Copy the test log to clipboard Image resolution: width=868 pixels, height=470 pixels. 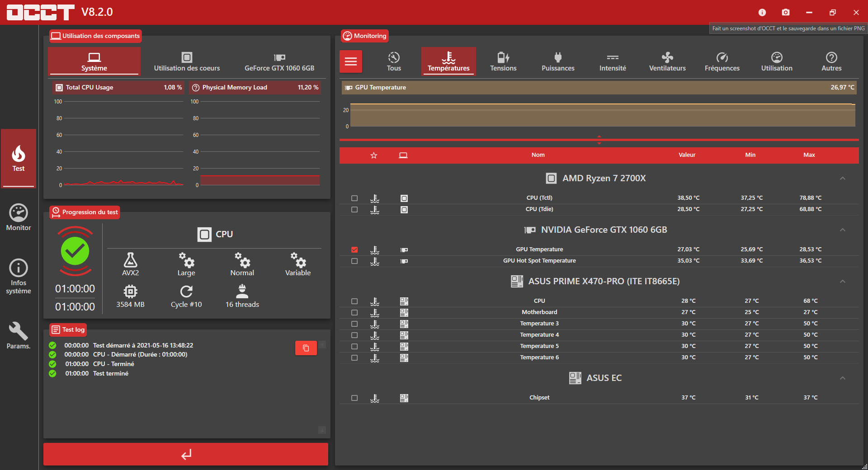(x=306, y=348)
